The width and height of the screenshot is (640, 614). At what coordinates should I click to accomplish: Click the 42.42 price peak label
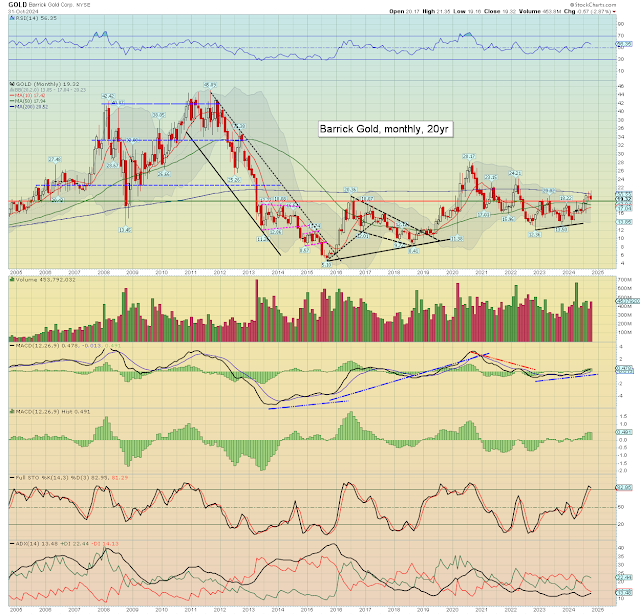pos(107,96)
